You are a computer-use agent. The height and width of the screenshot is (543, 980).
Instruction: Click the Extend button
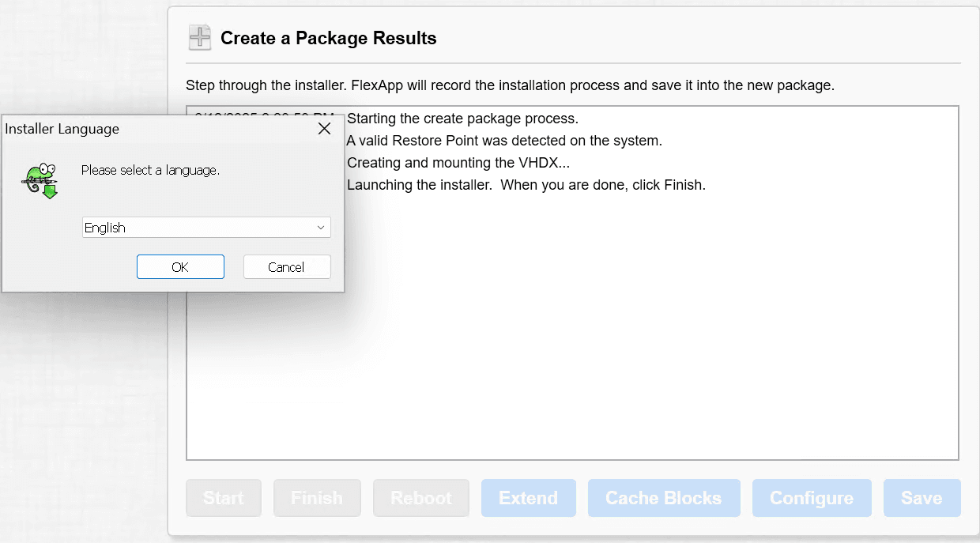coord(528,498)
